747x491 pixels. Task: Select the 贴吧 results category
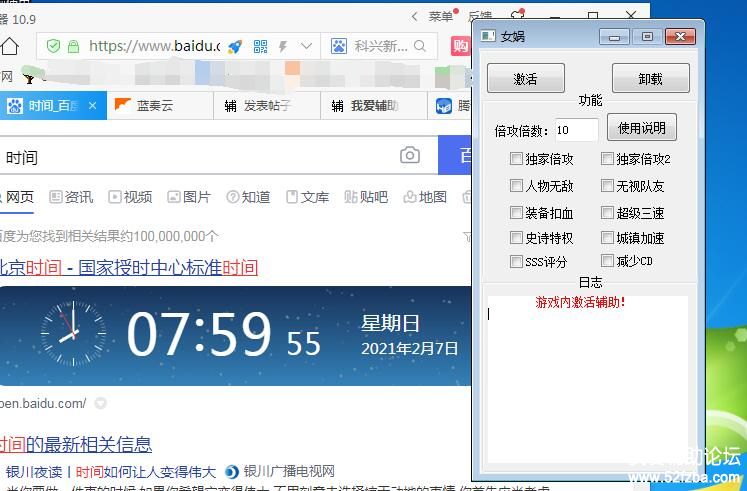click(x=366, y=197)
